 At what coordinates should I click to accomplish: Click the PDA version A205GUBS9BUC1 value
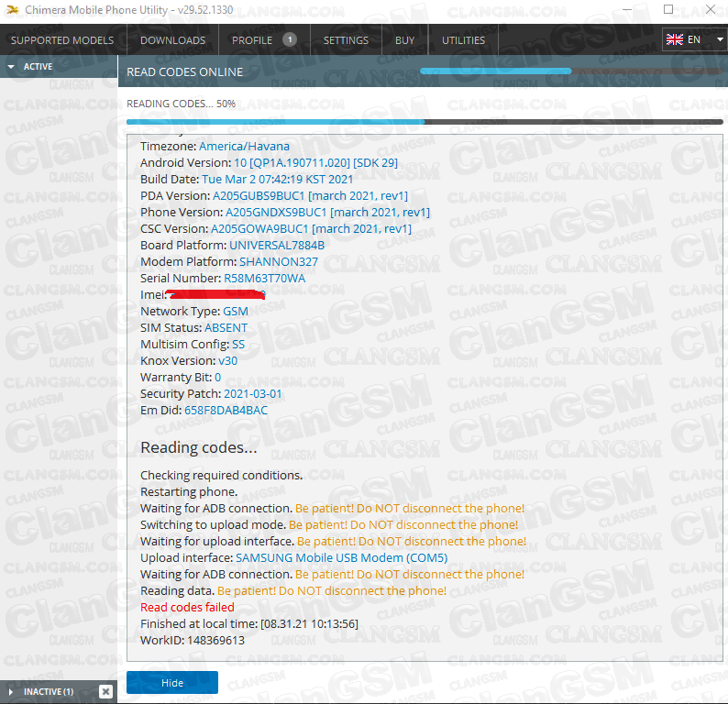[x=310, y=196]
